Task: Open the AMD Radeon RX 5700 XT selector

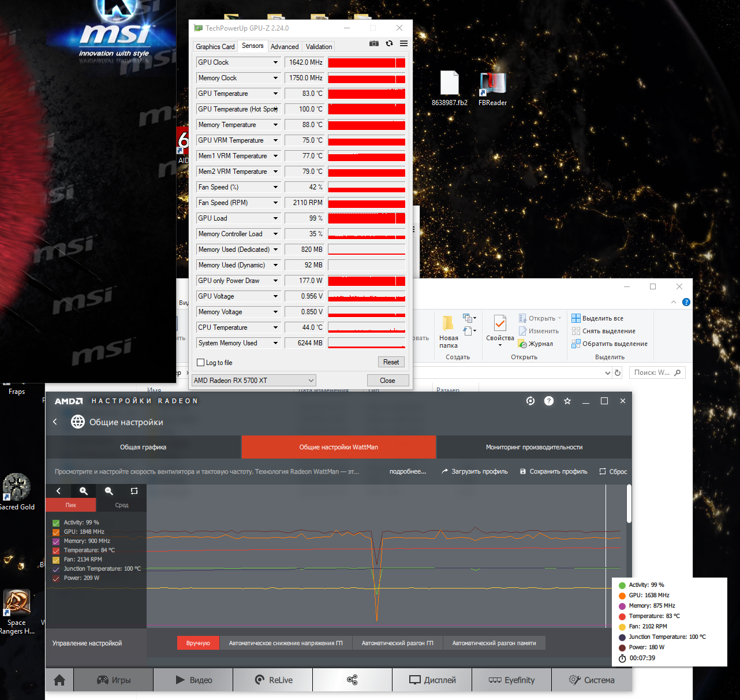Action: 254,381
